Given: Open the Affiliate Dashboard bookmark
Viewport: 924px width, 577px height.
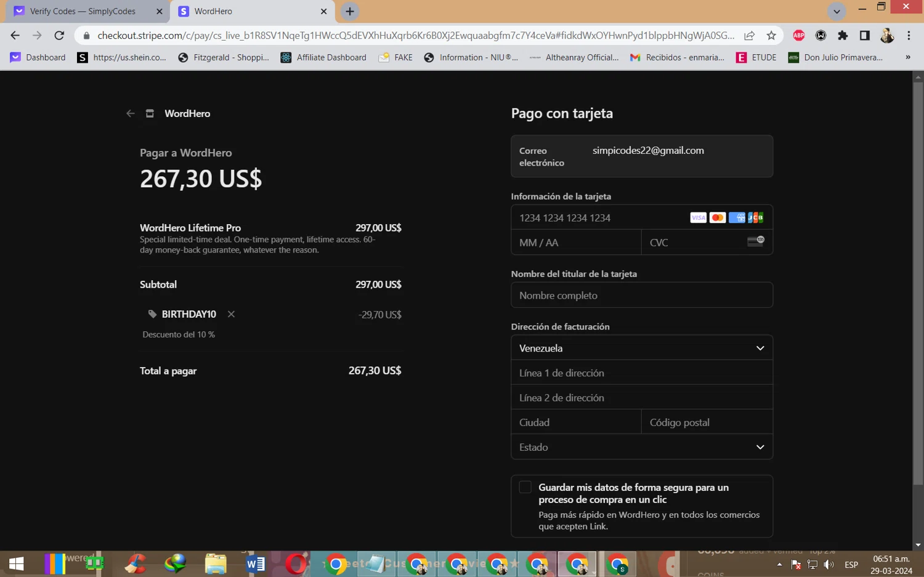Looking at the screenshot, I should [323, 57].
